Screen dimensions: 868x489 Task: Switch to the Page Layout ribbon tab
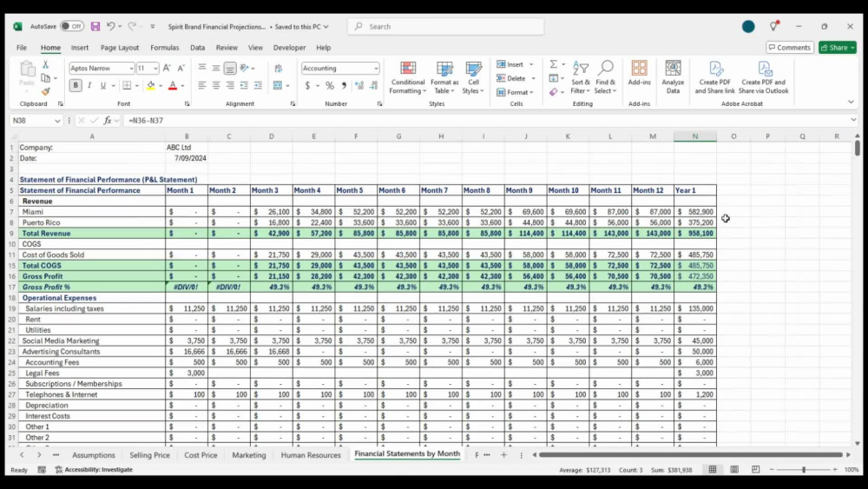coord(120,48)
